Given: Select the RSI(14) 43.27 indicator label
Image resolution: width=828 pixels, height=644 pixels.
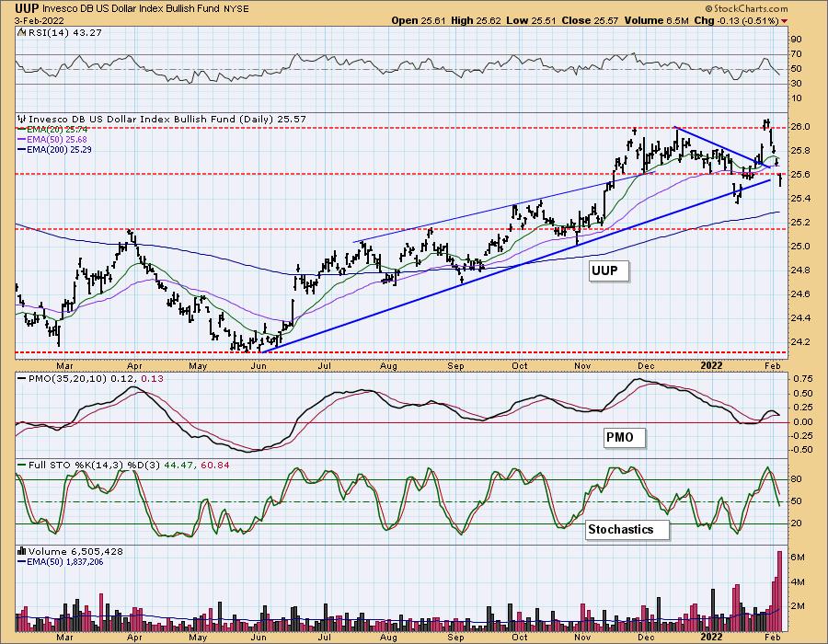Looking at the screenshot, I should point(60,32).
